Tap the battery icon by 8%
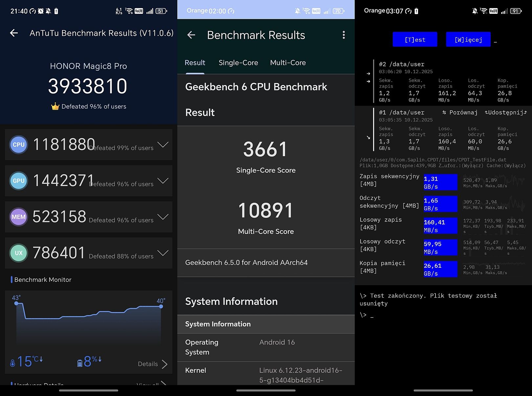This screenshot has width=532, height=396. pos(79,363)
